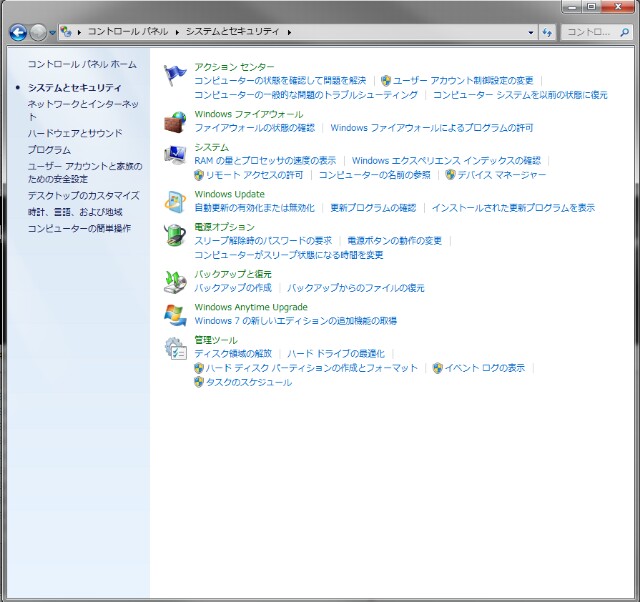
Task: Open the バックアップと復元 heading link
Action: click(x=233, y=274)
